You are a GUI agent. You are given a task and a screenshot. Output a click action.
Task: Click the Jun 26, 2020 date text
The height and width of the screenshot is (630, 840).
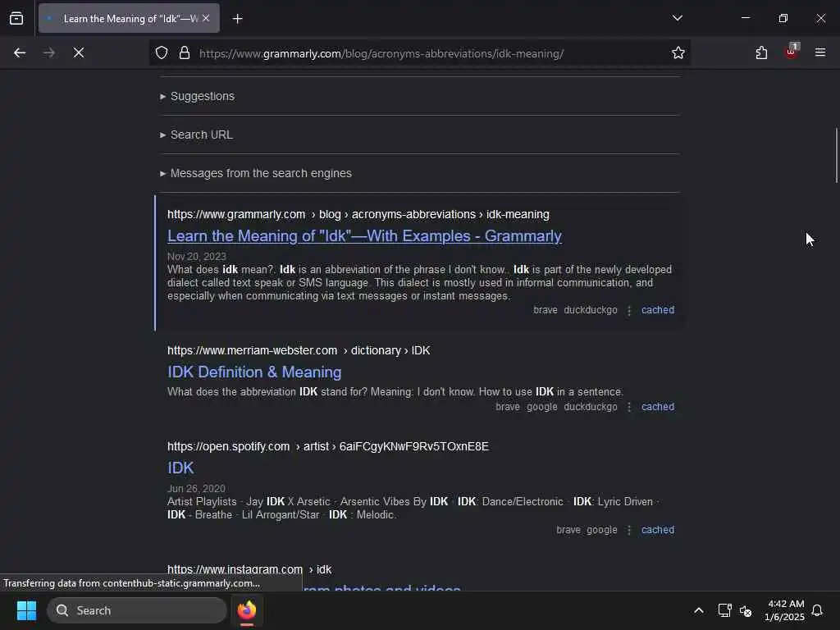click(196, 489)
